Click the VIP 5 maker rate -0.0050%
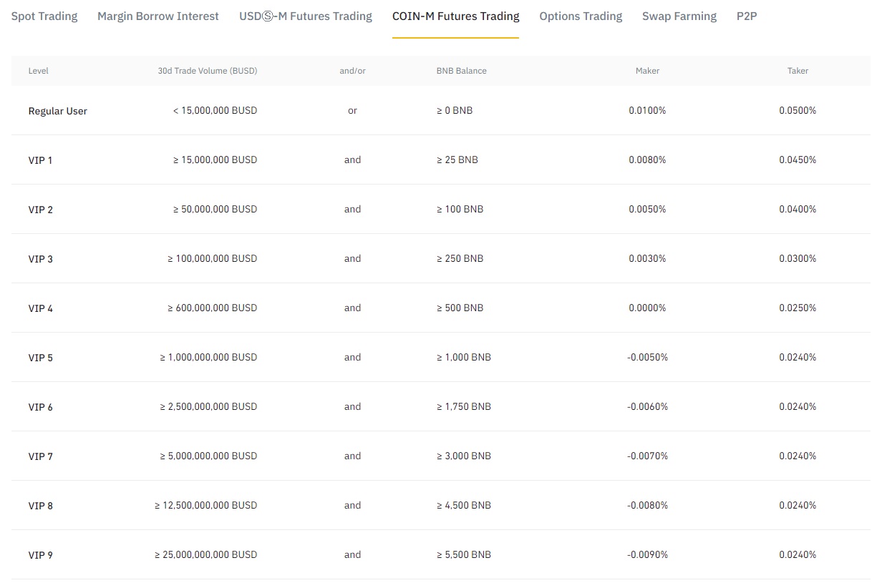Image resolution: width=882 pixels, height=588 pixels. click(647, 357)
